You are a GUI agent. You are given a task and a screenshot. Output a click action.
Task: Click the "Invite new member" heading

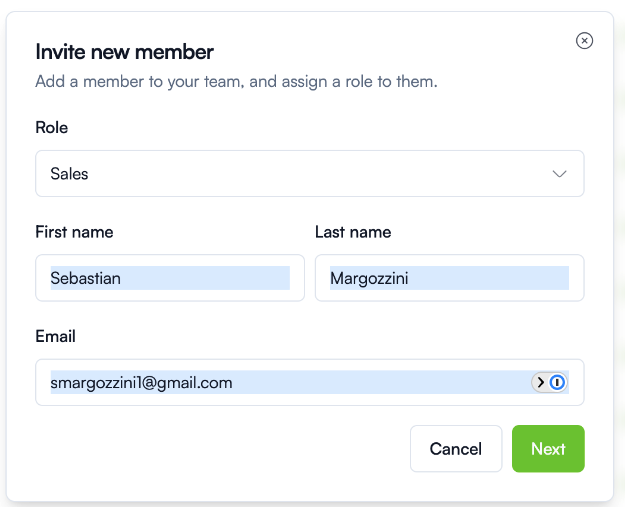click(x=125, y=52)
